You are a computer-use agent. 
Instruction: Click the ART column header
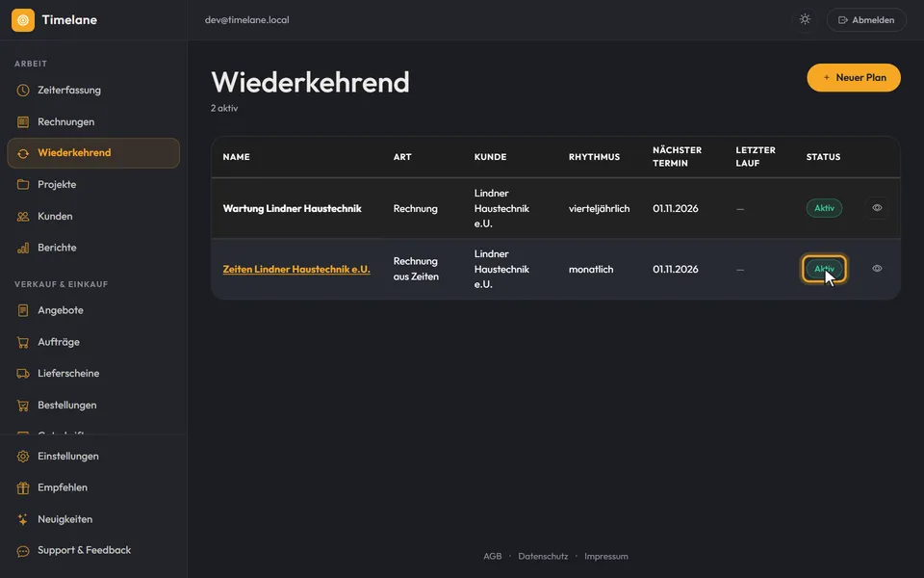pos(402,157)
